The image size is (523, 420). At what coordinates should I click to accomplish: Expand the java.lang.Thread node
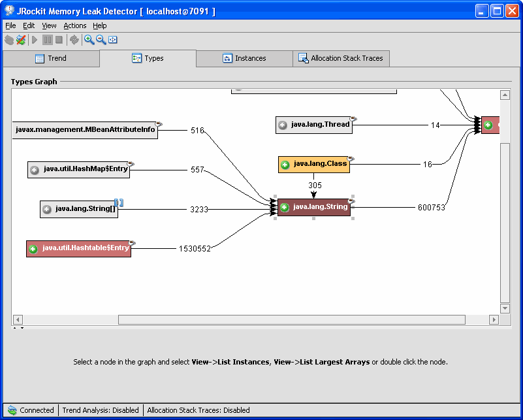[x=283, y=125]
